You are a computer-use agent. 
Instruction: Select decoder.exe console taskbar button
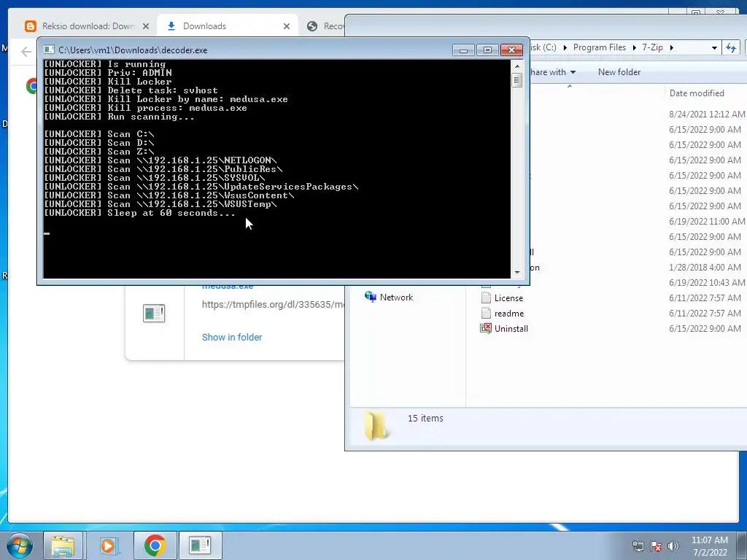pyautogui.click(x=200, y=545)
